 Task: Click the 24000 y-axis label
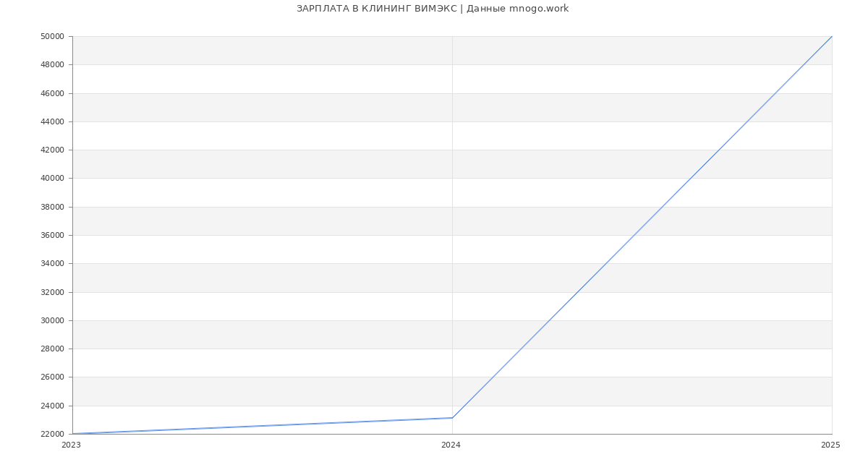click(52, 406)
